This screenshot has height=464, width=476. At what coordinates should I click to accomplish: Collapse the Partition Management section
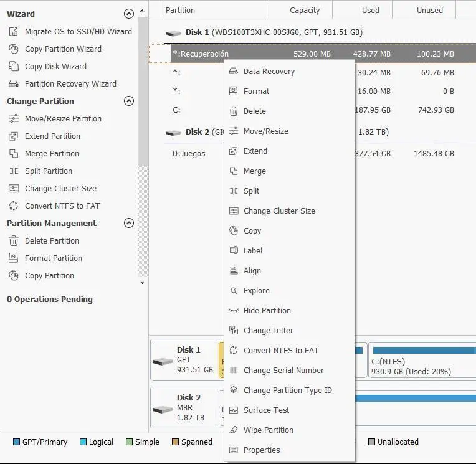(x=129, y=223)
